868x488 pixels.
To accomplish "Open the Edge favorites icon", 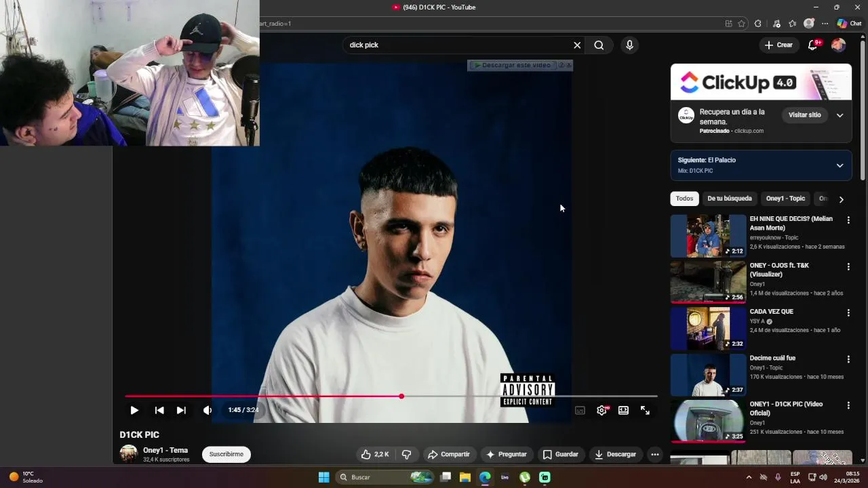I will pyautogui.click(x=792, y=23).
